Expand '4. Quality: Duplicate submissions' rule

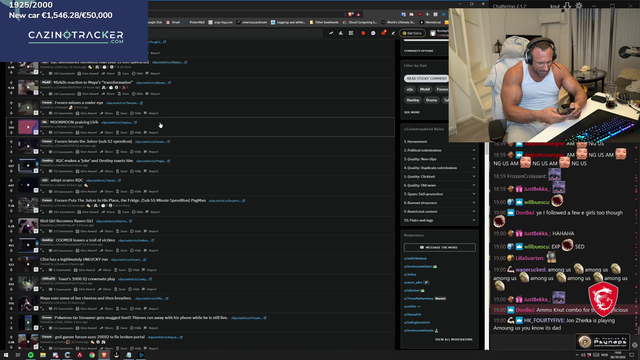440,168
